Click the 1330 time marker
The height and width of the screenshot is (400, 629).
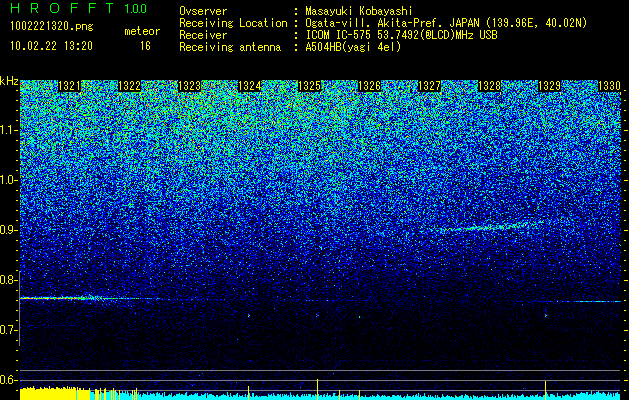pos(610,86)
